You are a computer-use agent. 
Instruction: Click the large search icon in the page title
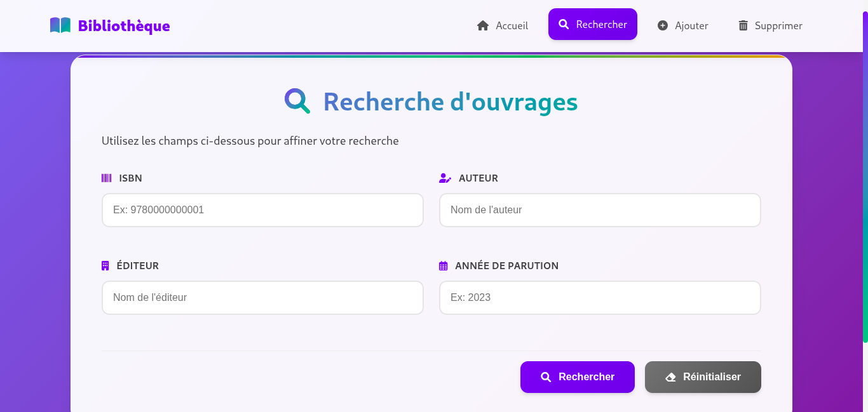(296, 101)
